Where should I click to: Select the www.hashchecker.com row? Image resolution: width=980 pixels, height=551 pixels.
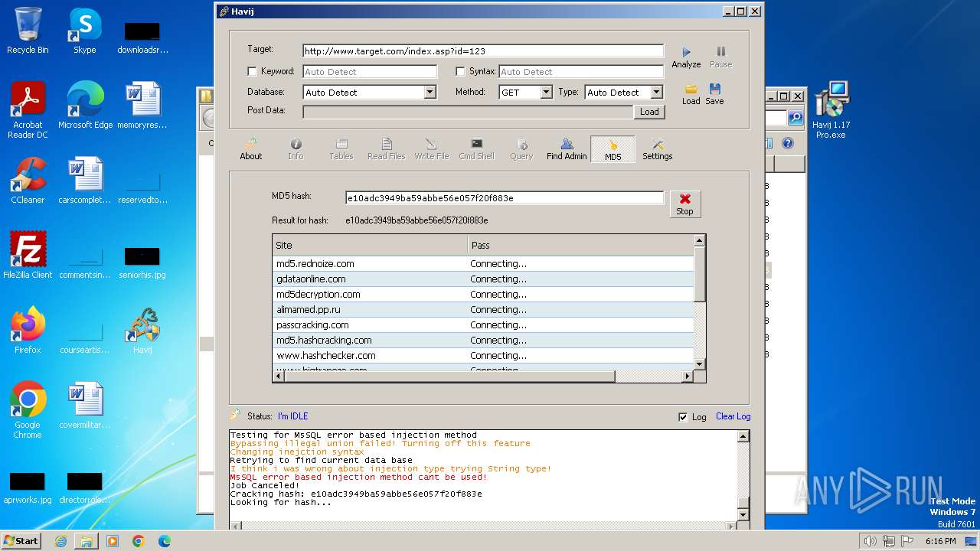click(483, 355)
